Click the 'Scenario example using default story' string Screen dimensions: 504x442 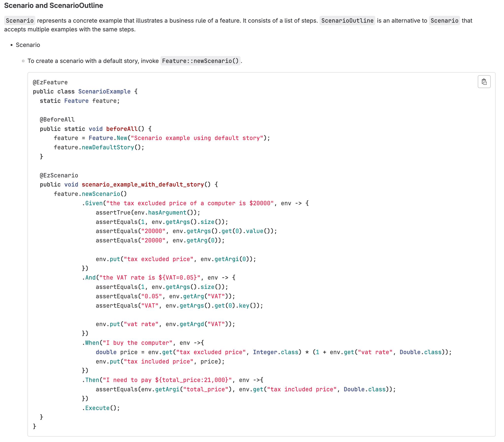197,138
